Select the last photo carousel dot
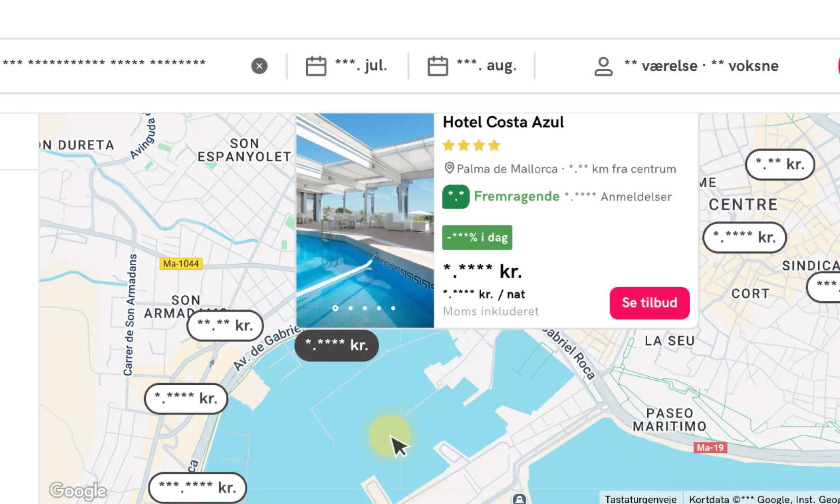Image resolution: width=840 pixels, height=504 pixels. (x=393, y=308)
